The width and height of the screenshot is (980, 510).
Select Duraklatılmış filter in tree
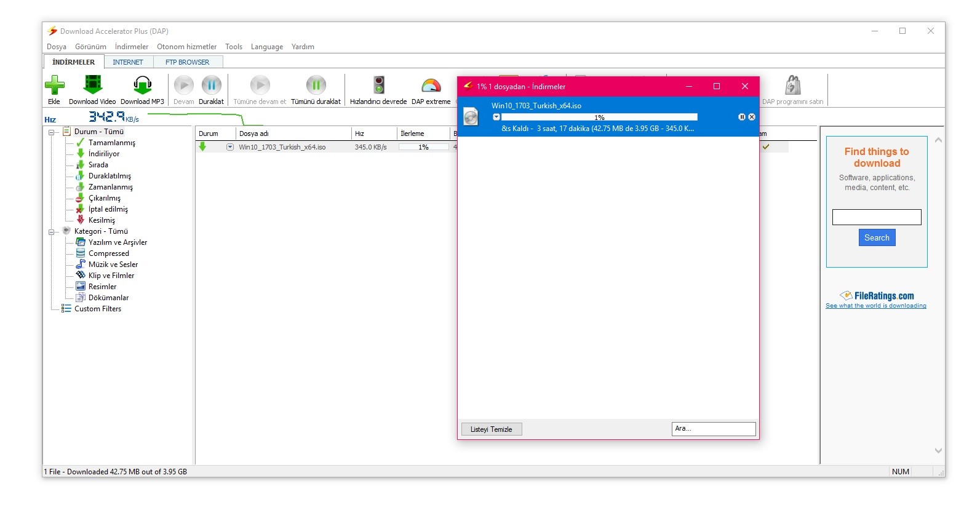point(110,176)
